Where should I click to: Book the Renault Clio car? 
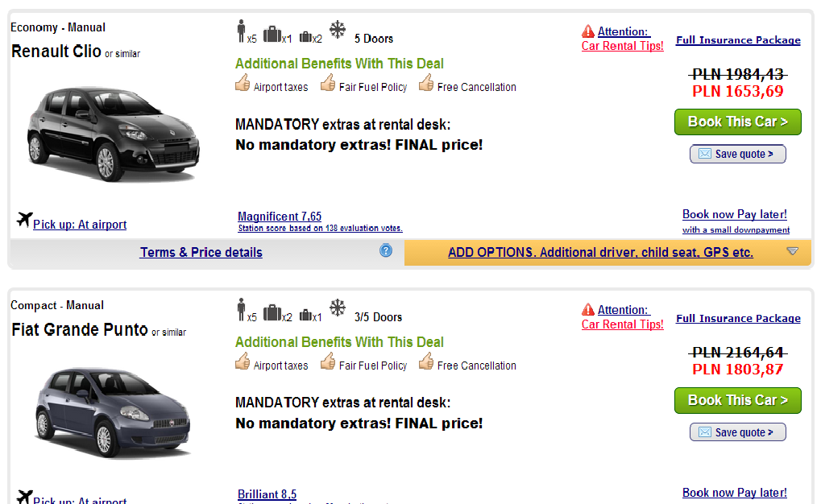click(x=738, y=122)
